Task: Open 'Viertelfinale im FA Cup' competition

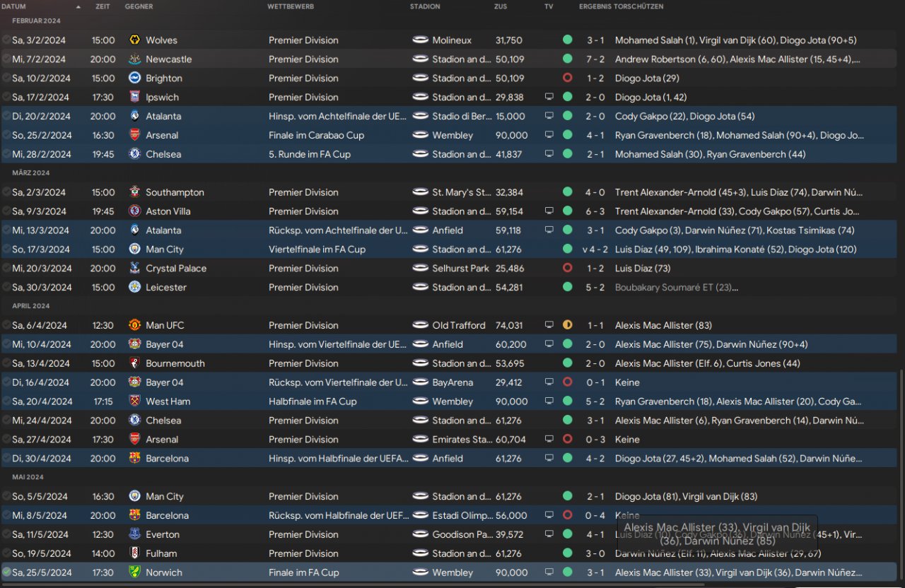Action: 317,249
